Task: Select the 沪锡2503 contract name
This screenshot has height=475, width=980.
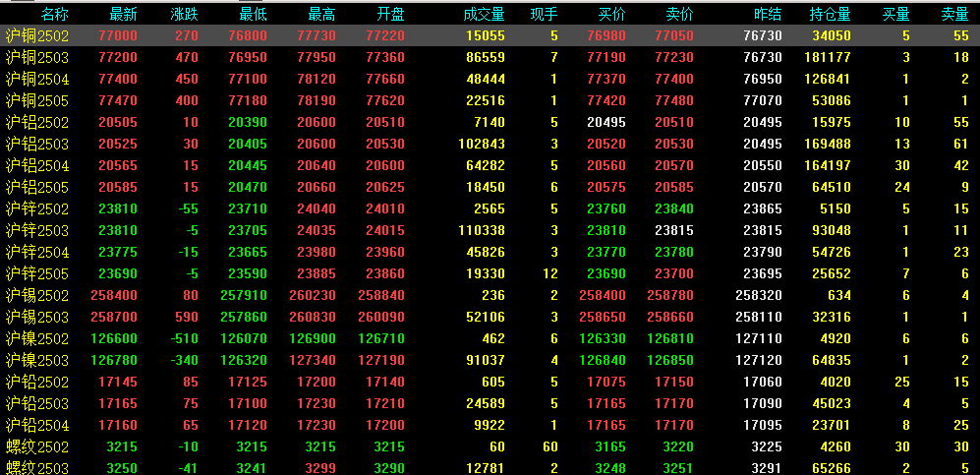Action: tap(37, 317)
